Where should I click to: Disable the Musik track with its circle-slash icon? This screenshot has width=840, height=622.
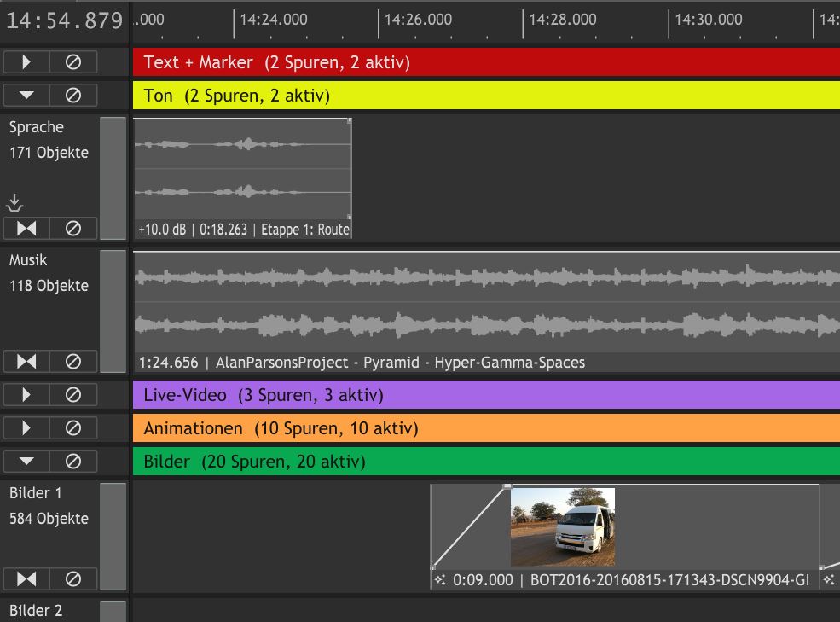pyautogui.click(x=73, y=362)
